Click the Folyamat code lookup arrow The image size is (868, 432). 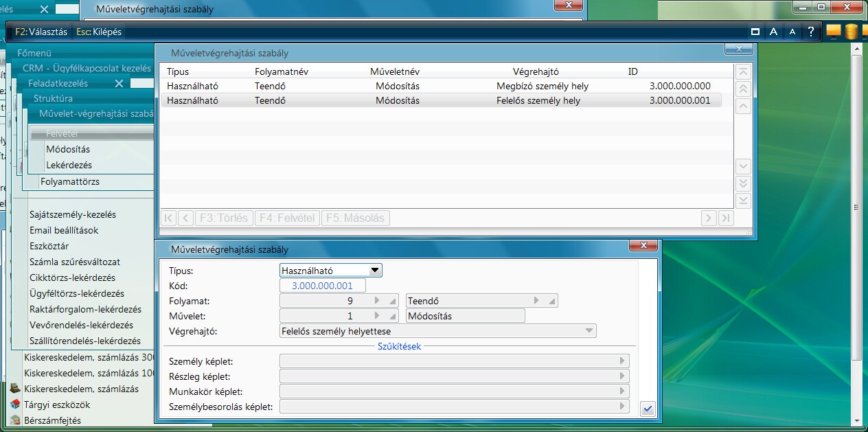point(376,301)
